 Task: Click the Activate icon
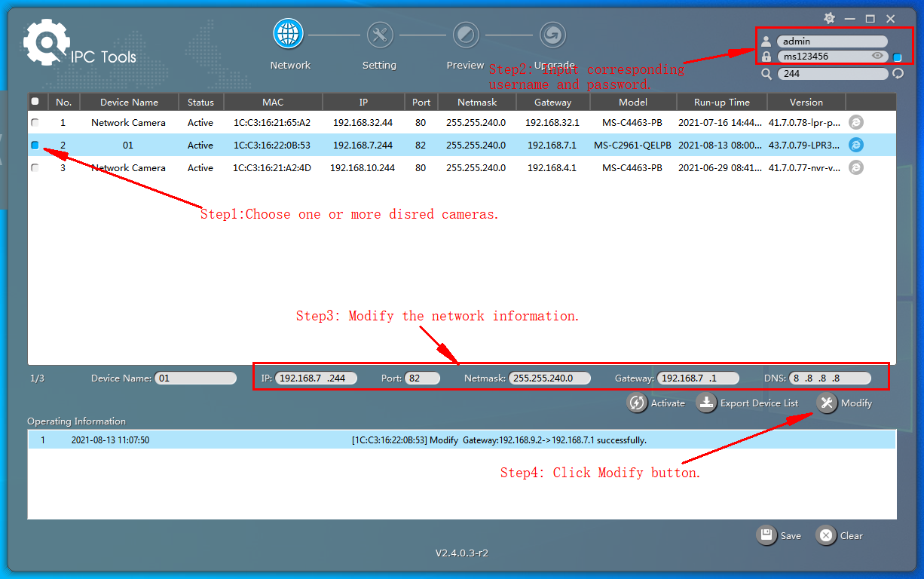637,403
